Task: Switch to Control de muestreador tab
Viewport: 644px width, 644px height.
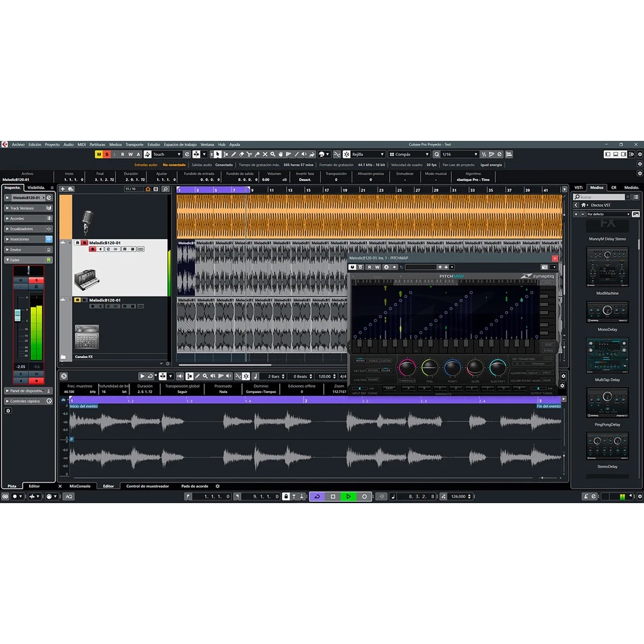Action: tap(147, 486)
